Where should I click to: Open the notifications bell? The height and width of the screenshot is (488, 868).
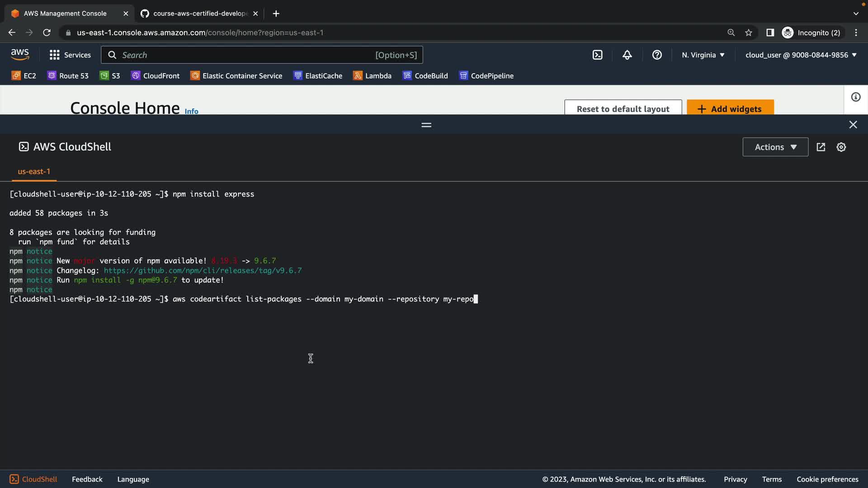(x=627, y=55)
